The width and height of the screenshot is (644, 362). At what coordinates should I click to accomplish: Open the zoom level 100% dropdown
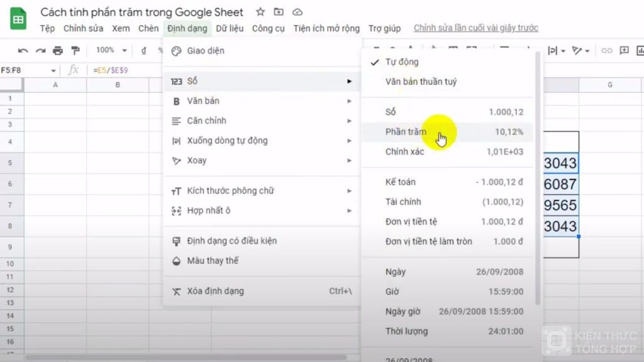pyautogui.click(x=111, y=50)
